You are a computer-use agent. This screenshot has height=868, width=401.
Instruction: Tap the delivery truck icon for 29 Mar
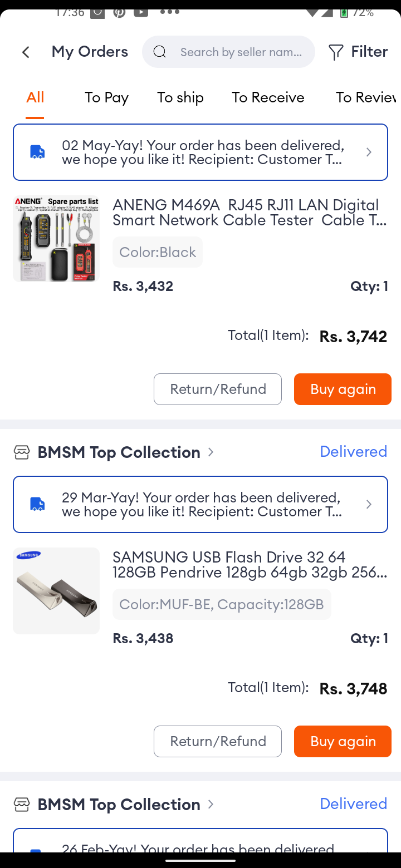(37, 504)
